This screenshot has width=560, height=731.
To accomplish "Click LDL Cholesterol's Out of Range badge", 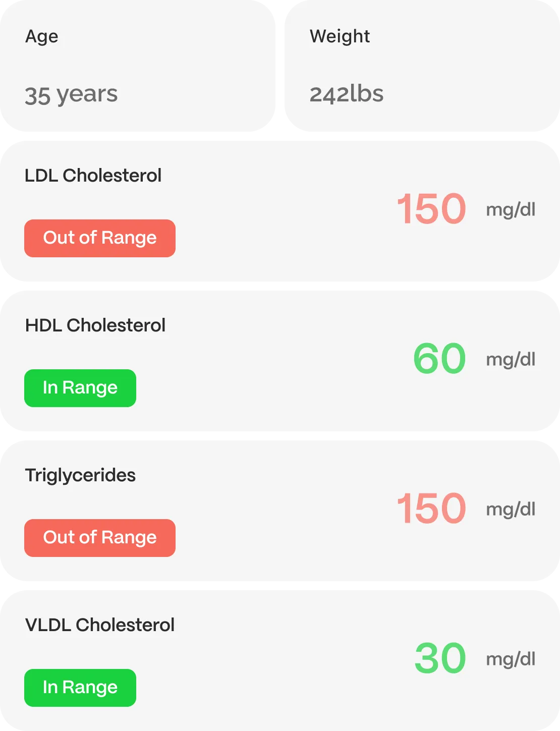I will [x=100, y=238].
